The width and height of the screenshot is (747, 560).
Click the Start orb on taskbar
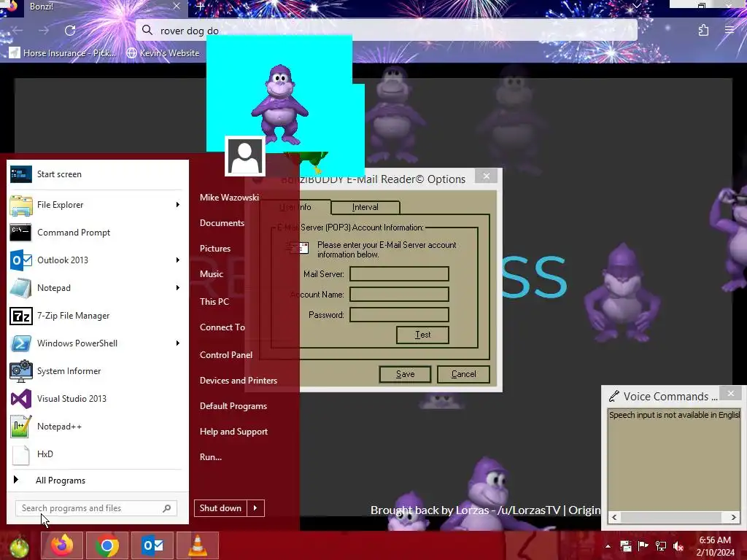tap(19, 547)
